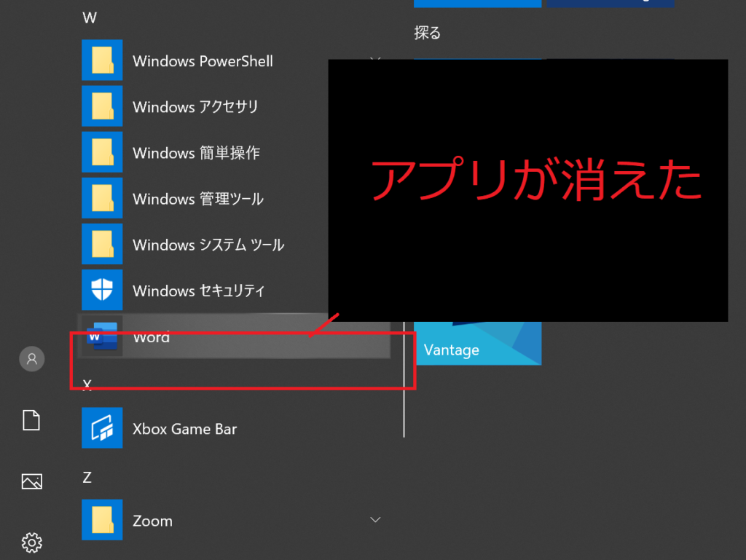Select the Windows PowerShell label
The image size is (746, 560).
(203, 61)
